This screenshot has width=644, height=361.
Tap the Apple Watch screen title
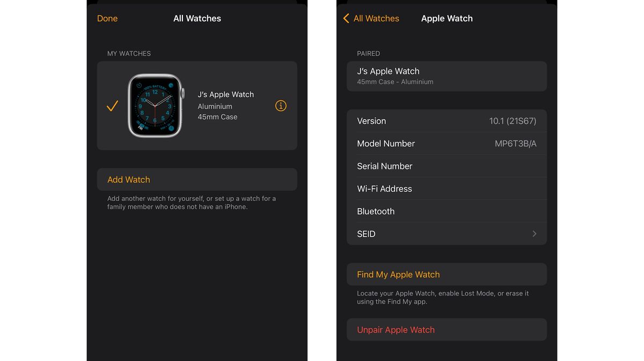coord(447,18)
